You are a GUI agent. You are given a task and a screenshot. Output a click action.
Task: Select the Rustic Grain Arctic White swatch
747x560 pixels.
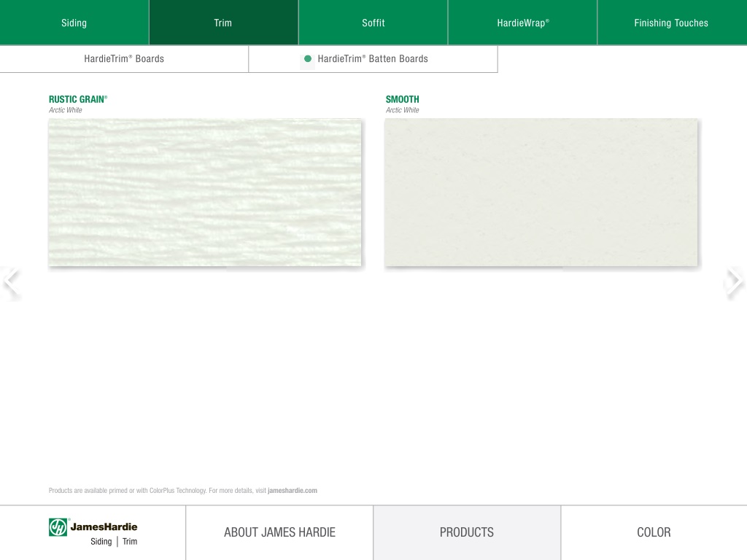[x=205, y=192]
